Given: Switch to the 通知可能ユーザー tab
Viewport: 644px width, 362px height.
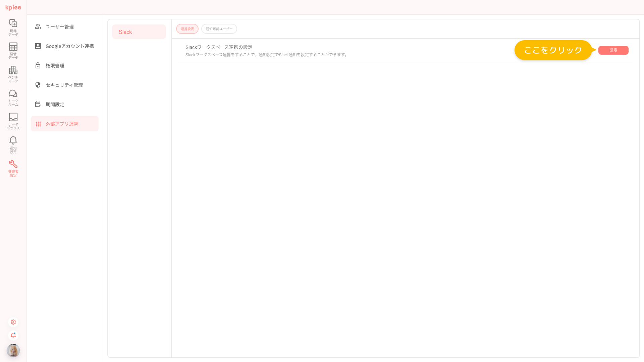Looking at the screenshot, I should (219, 29).
